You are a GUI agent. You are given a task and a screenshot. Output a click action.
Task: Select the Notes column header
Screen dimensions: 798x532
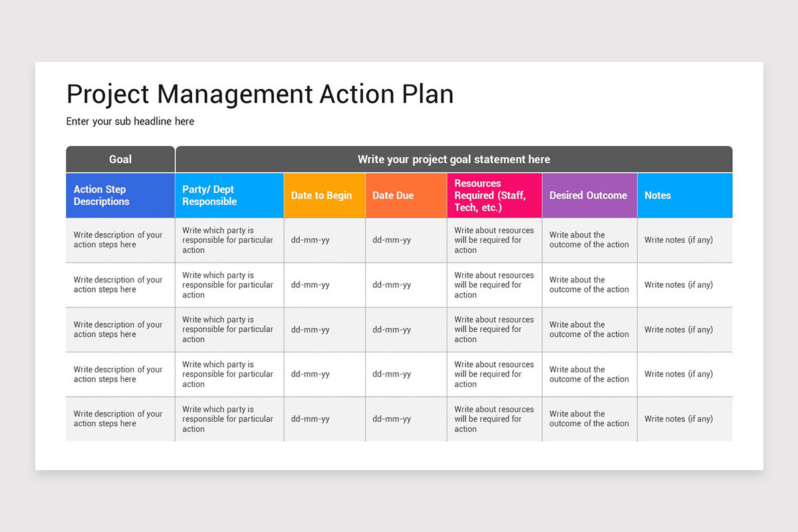[x=685, y=196]
